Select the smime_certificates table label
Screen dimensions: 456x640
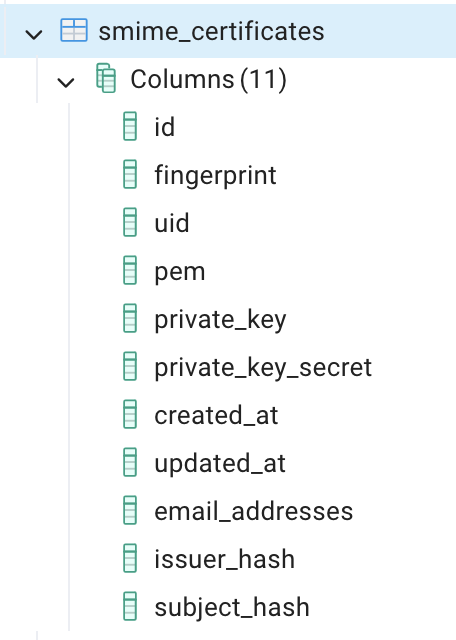pos(211,31)
